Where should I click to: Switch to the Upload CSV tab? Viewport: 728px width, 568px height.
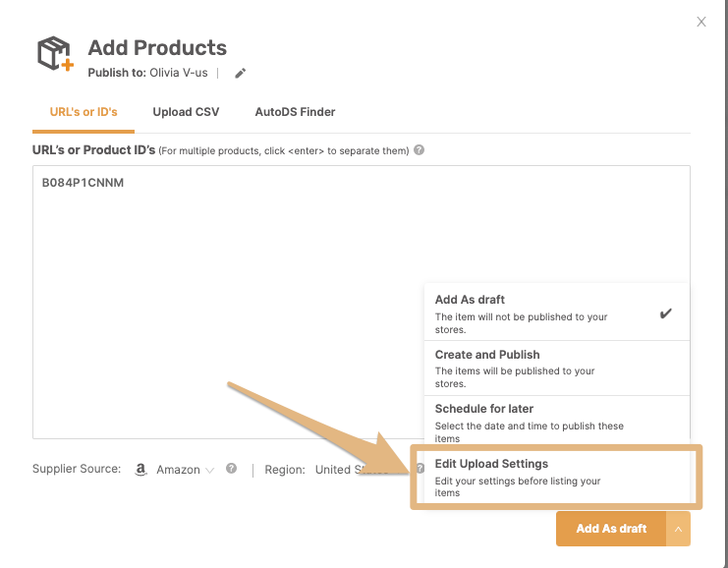186,112
